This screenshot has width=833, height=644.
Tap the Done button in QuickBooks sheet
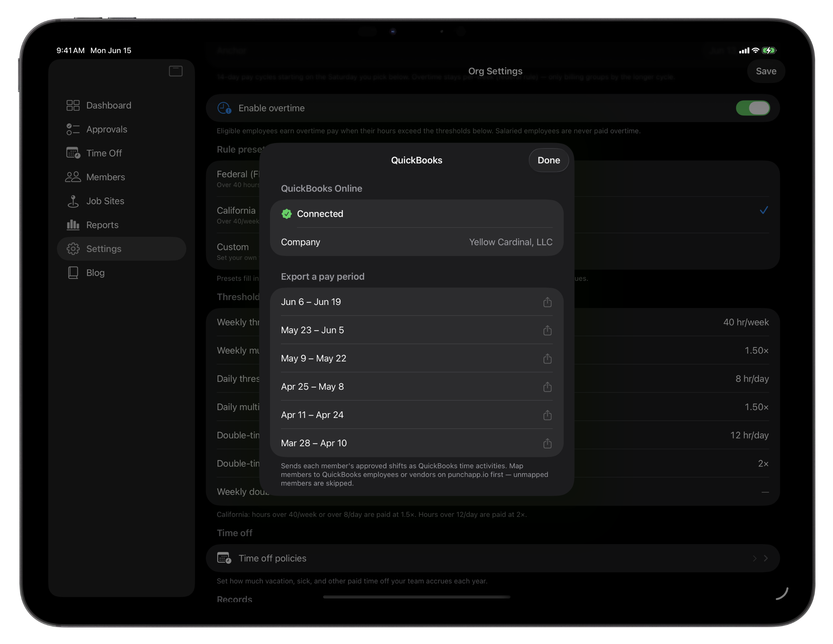tap(549, 160)
